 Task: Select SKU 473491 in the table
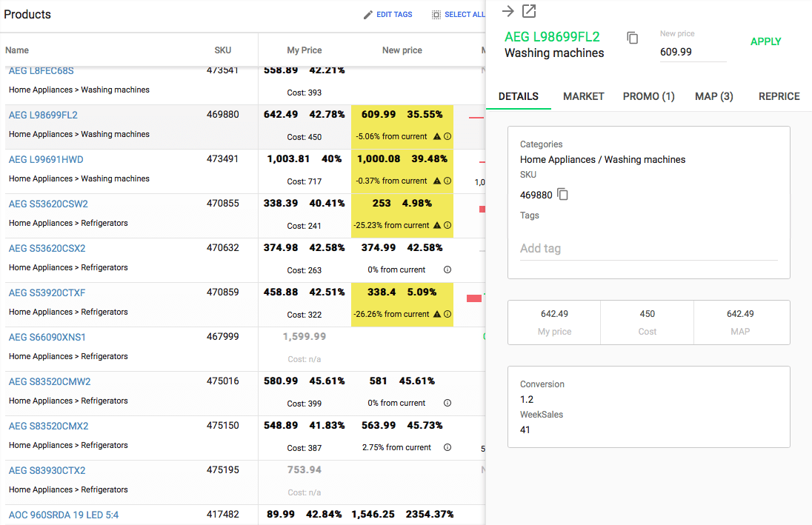click(223, 159)
